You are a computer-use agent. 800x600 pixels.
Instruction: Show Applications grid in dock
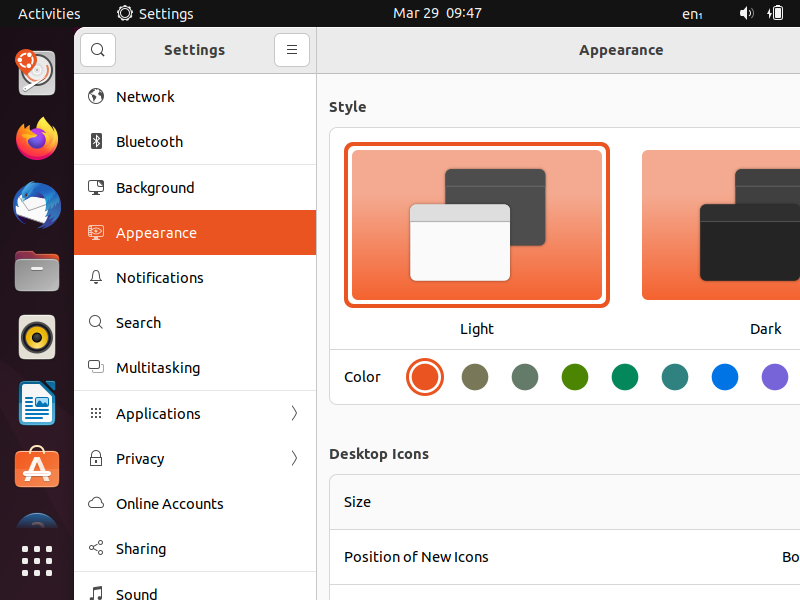tap(37, 561)
